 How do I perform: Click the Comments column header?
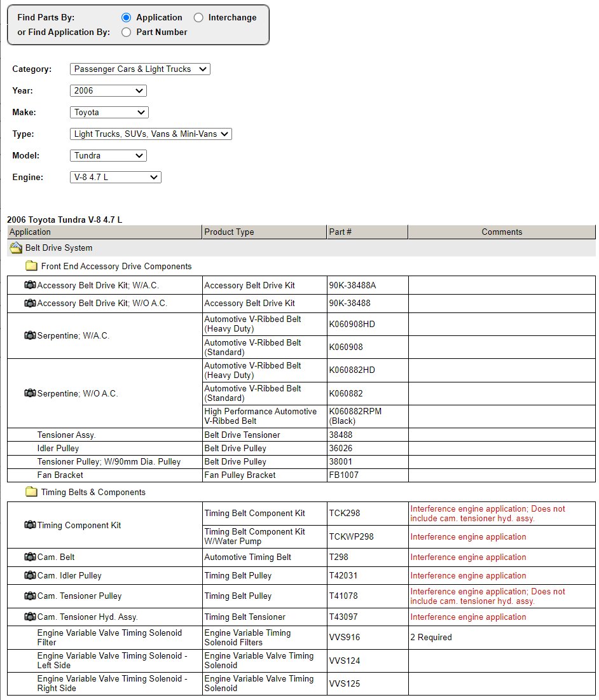502,232
